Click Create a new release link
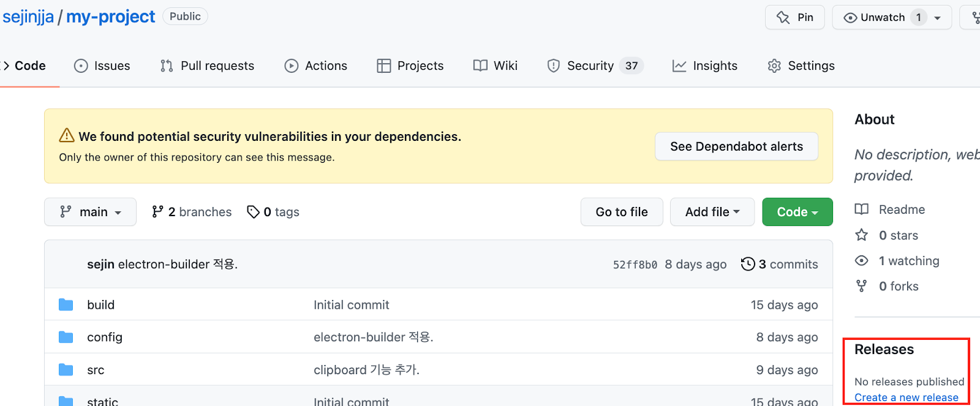 coord(907,397)
